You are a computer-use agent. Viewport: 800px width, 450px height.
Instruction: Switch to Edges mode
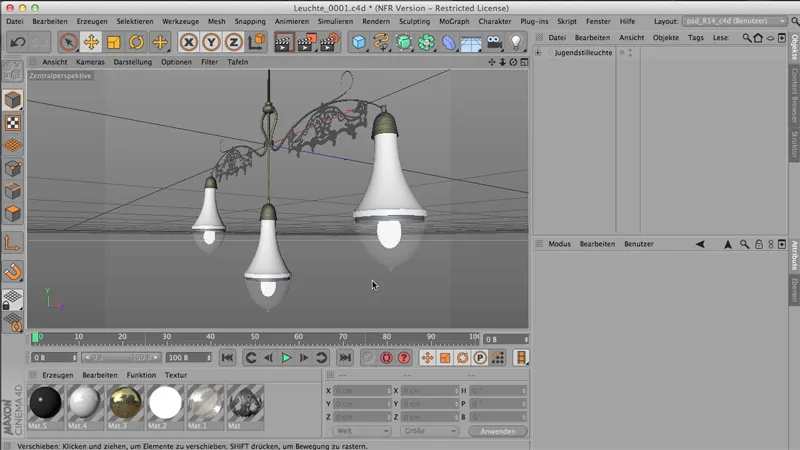click(13, 191)
